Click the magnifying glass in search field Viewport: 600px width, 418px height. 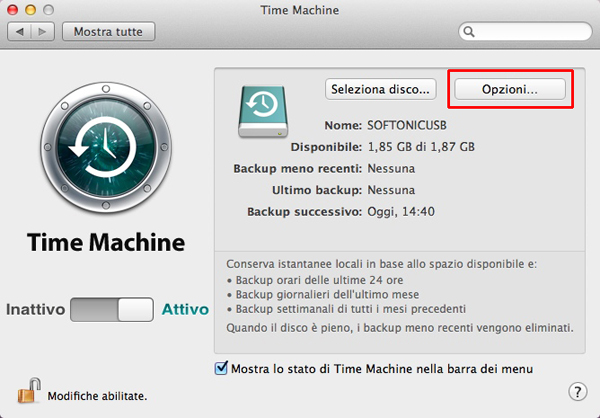(x=469, y=33)
